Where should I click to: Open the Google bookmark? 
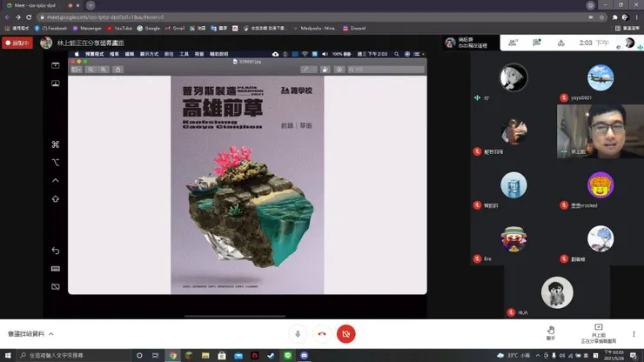point(148,29)
